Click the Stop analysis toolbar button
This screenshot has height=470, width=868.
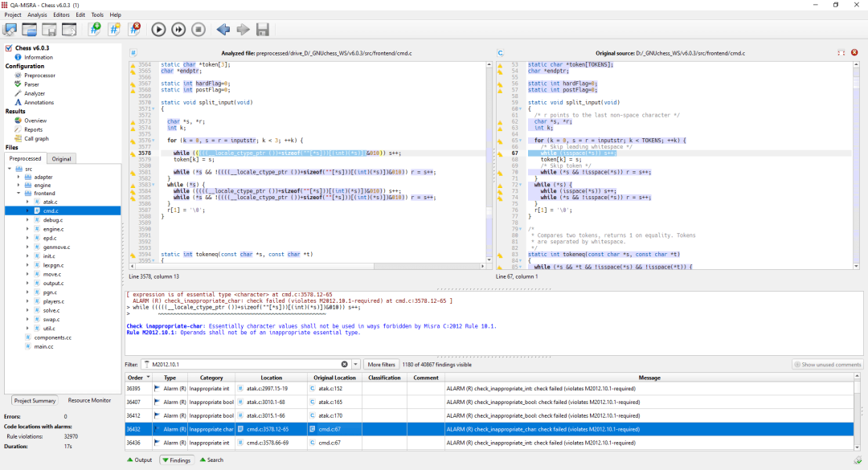point(199,30)
